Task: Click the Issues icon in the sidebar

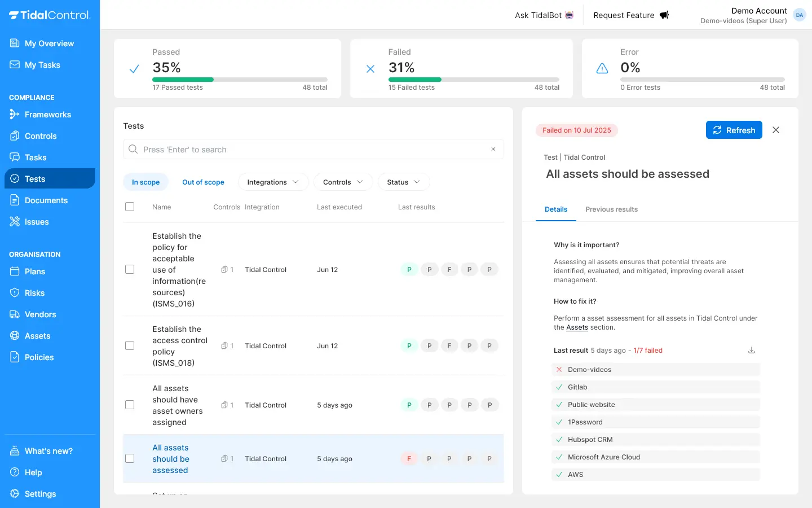Action: pyautogui.click(x=15, y=222)
